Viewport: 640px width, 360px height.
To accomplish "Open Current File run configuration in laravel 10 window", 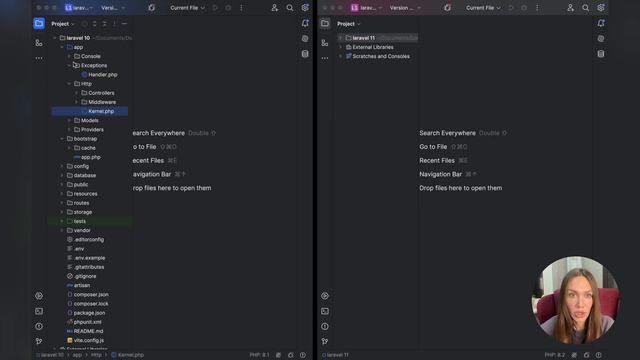I will [187, 8].
